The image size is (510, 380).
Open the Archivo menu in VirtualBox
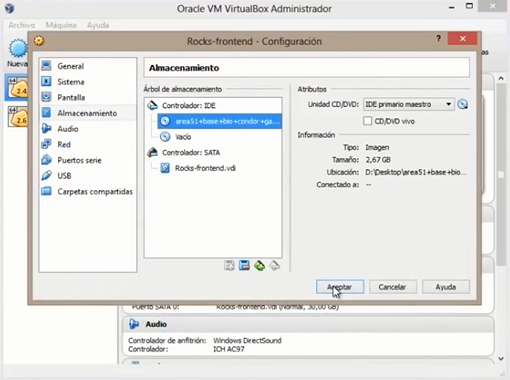click(22, 25)
